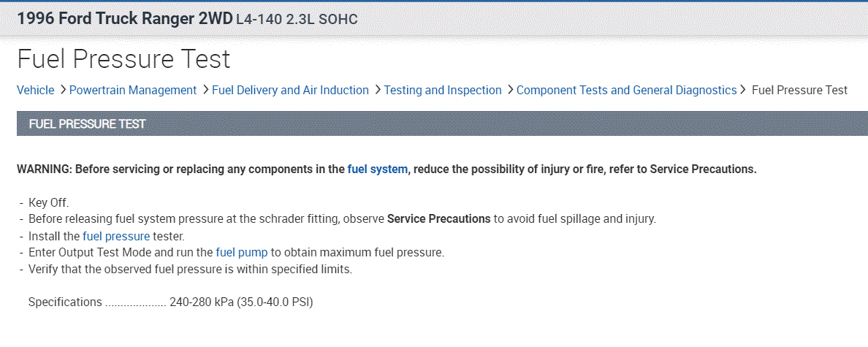Click the chevron before Component Tests and General Diagnostics

[510, 90]
